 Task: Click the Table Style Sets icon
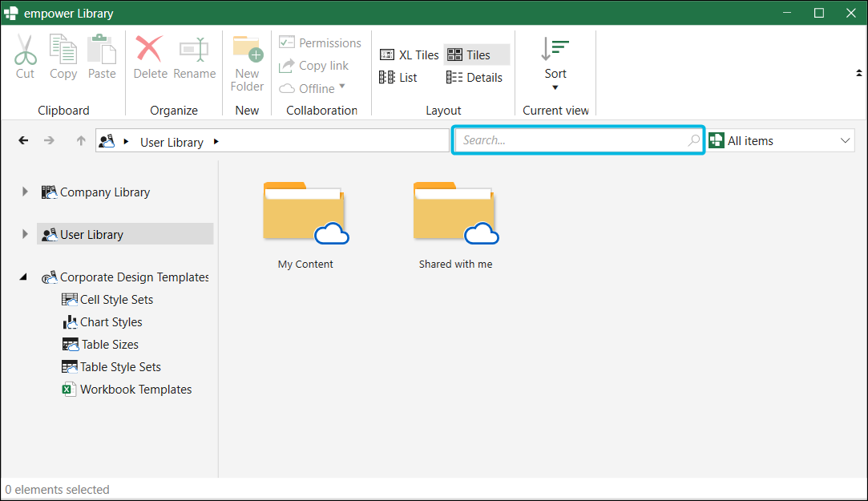point(69,367)
